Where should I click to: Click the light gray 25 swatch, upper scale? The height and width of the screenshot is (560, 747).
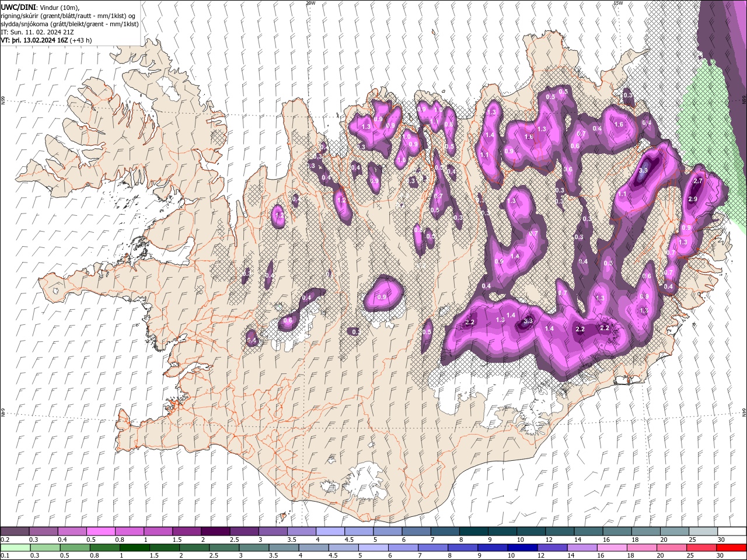pyautogui.click(x=703, y=531)
